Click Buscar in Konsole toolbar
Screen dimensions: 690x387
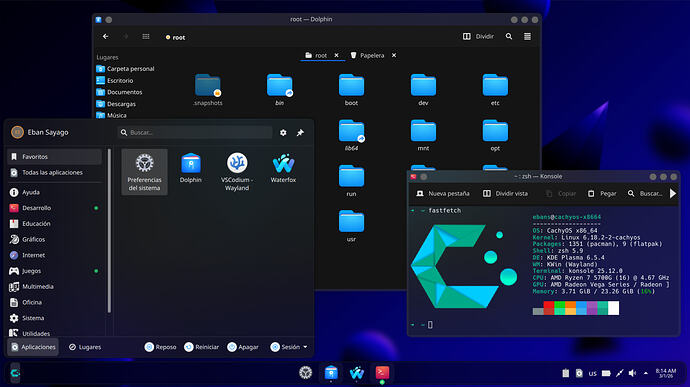point(645,193)
